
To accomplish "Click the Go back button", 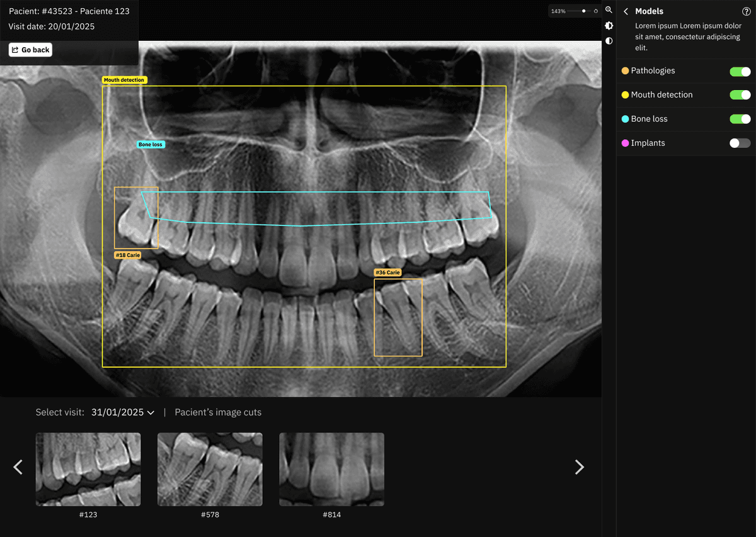I will pyautogui.click(x=30, y=50).
